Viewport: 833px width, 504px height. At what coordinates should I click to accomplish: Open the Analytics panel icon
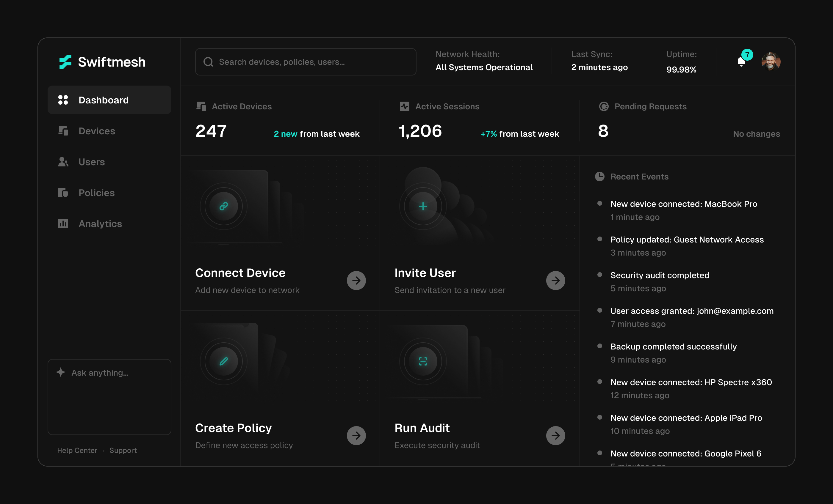click(x=63, y=224)
